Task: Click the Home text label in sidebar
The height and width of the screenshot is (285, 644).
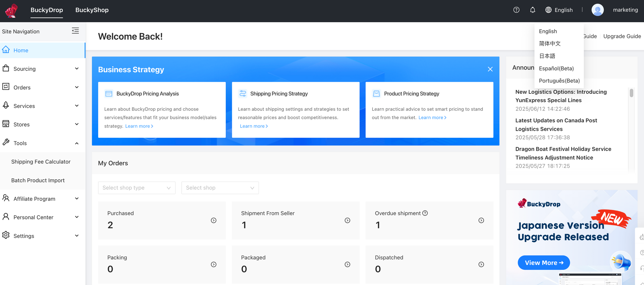Action: (21, 50)
